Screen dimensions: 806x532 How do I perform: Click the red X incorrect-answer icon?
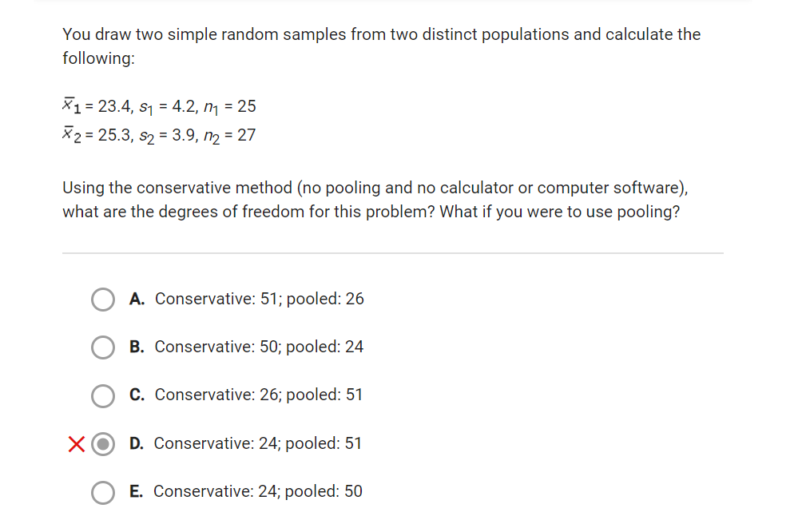77,444
